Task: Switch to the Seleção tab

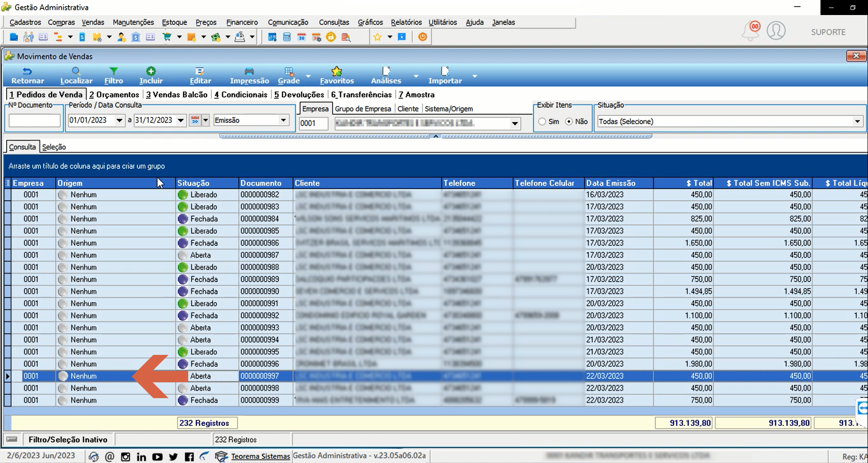Action: 54,147
